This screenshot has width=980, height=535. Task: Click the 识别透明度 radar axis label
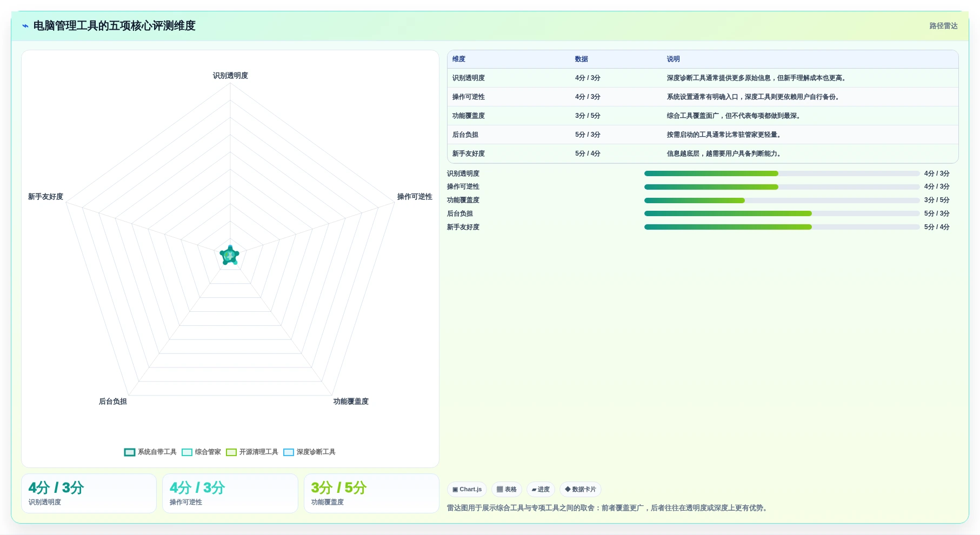point(230,76)
